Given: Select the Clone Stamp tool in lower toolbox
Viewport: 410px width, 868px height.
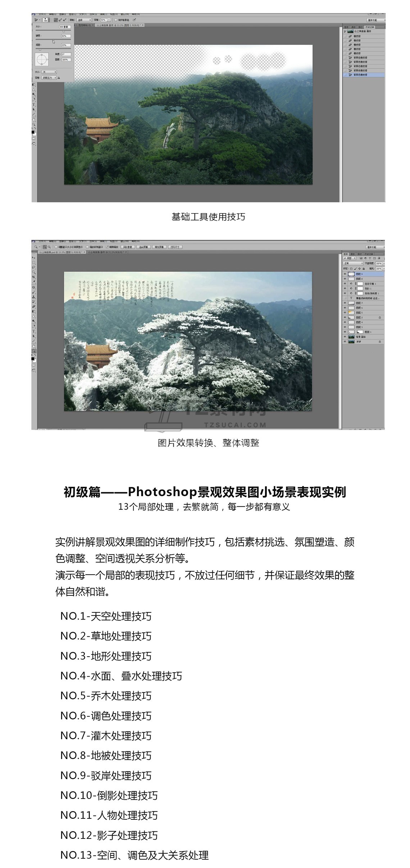Looking at the screenshot, I should [34, 297].
